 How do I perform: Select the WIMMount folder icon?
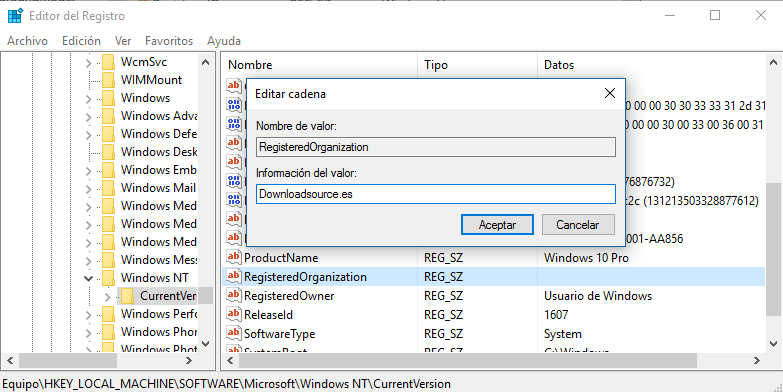click(108, 80)
